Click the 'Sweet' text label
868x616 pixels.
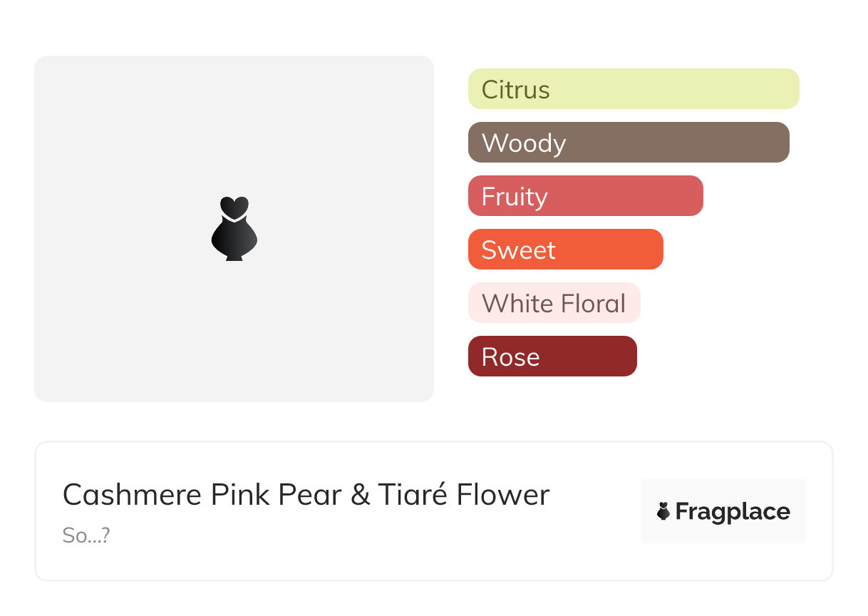pyautogui.click(x=518, y=250)
